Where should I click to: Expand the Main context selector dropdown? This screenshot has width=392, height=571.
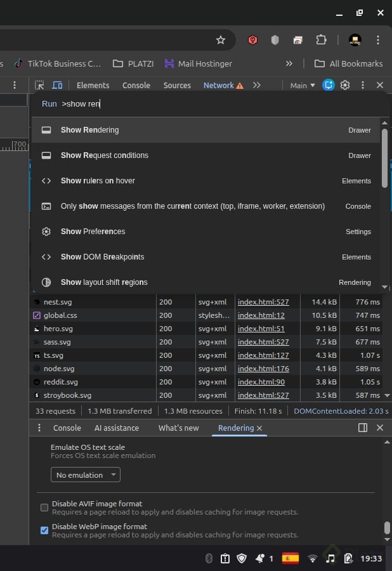click(x=303, y=85)
